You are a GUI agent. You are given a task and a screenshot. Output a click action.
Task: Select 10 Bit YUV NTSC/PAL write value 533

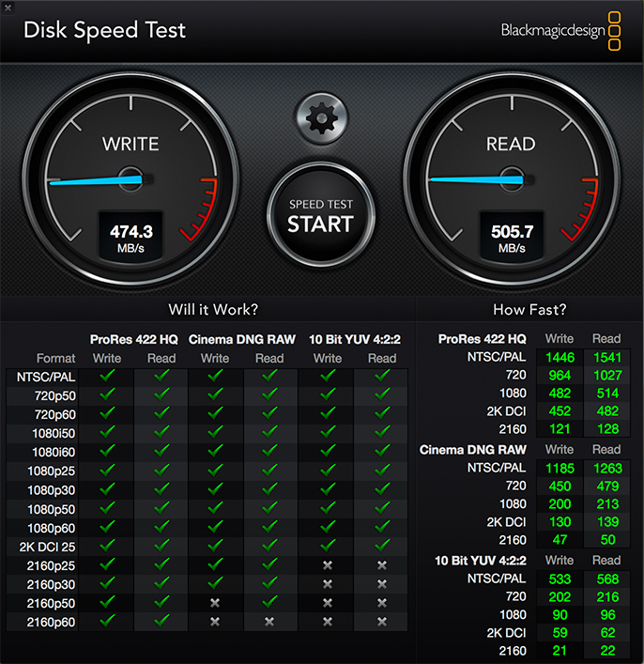pyautogui.click(x=560, y=579)
